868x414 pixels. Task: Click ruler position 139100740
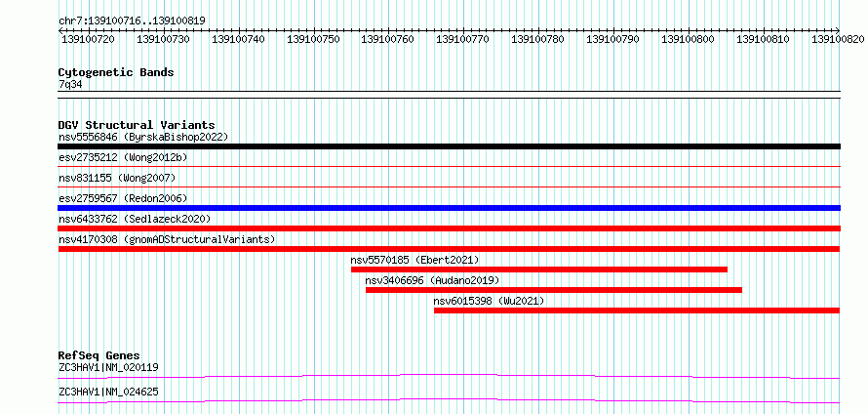pyautogui.click(x=238, y=39)
